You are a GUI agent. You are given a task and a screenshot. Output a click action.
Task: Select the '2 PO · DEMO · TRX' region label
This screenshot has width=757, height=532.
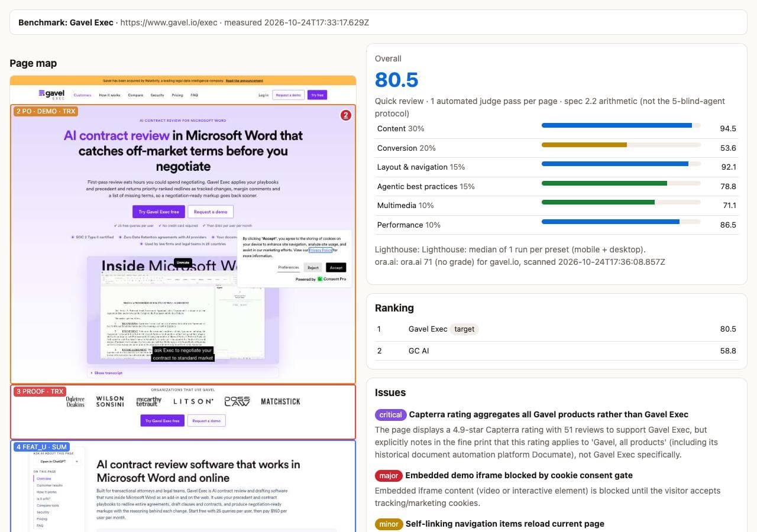click(x=46, y=111)
